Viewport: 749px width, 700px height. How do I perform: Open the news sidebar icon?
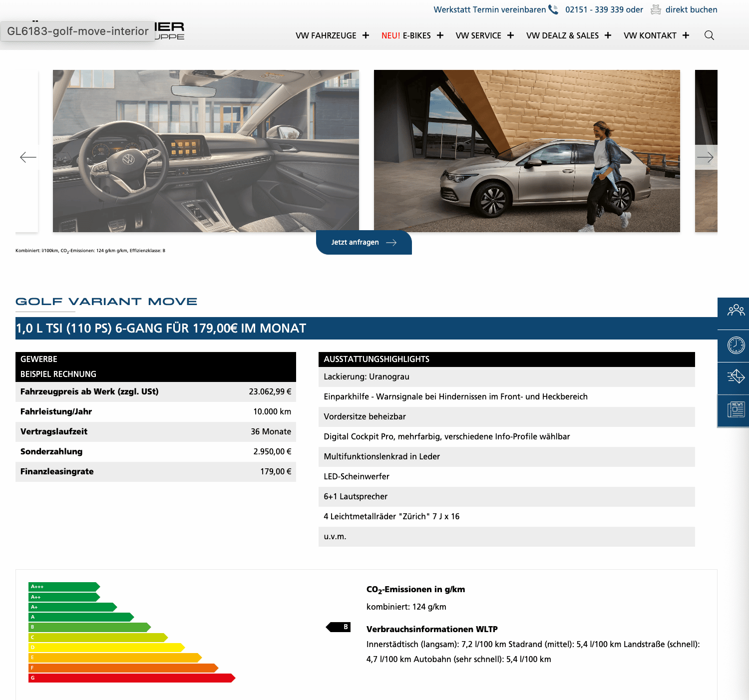736,410
